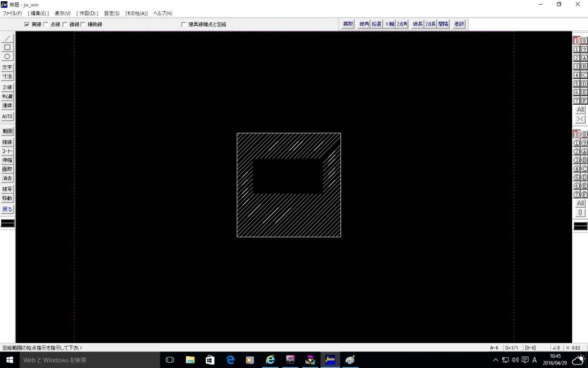Toggle square layer A button
This screenshot has width=588, height=368.
click(584, 58)
